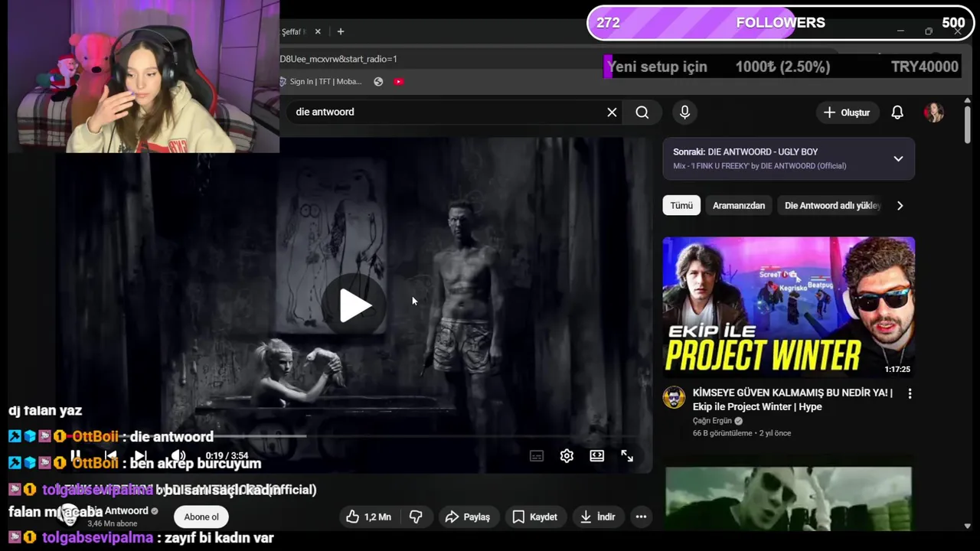Skip to the next video in the player
Image resolution: width=980 pixels, height=551 pixels.
point(140,456)
